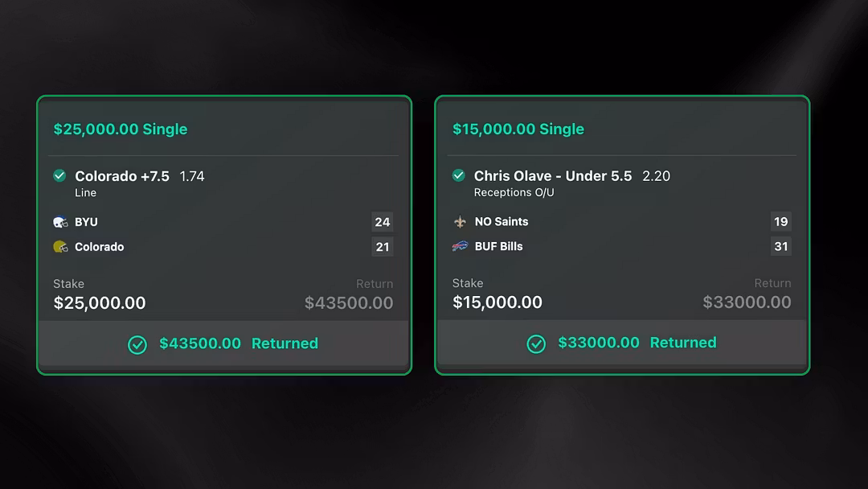
Task: Select the Colorado +7.5 selection title
Action: click(x=122, y=176)
